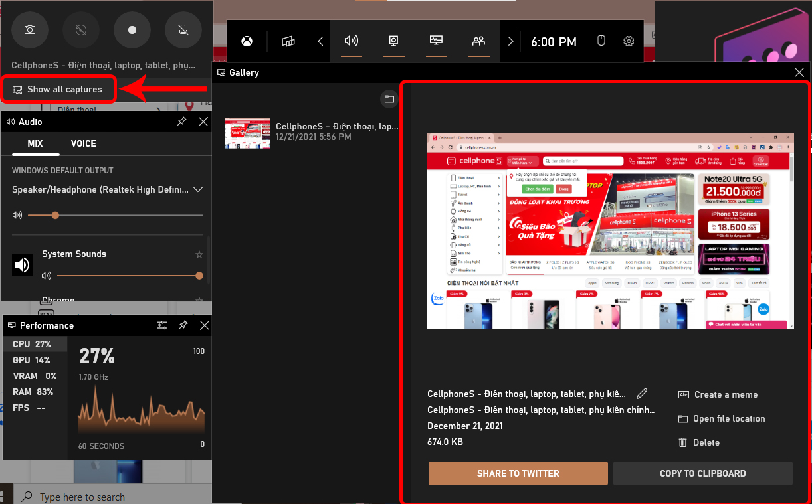
Task: Take a screenshot with the camera icon
Action: 30,30
